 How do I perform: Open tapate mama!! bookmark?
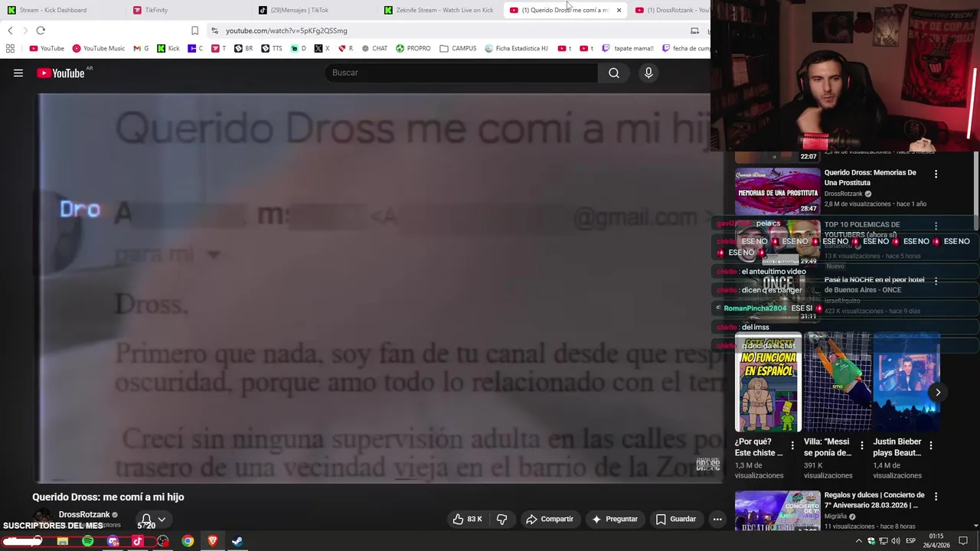628,48
